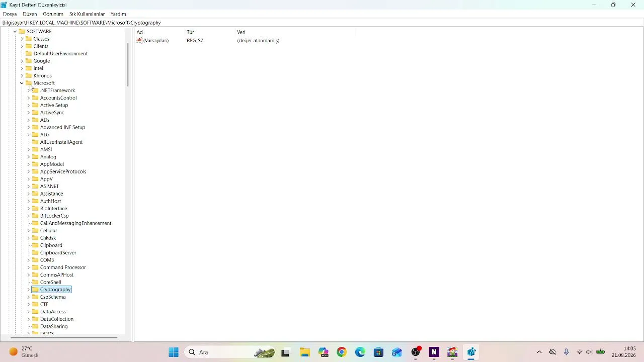644x362 pixels.
Task: Expand the DataAccess key
Action: (x=29, y=312)
